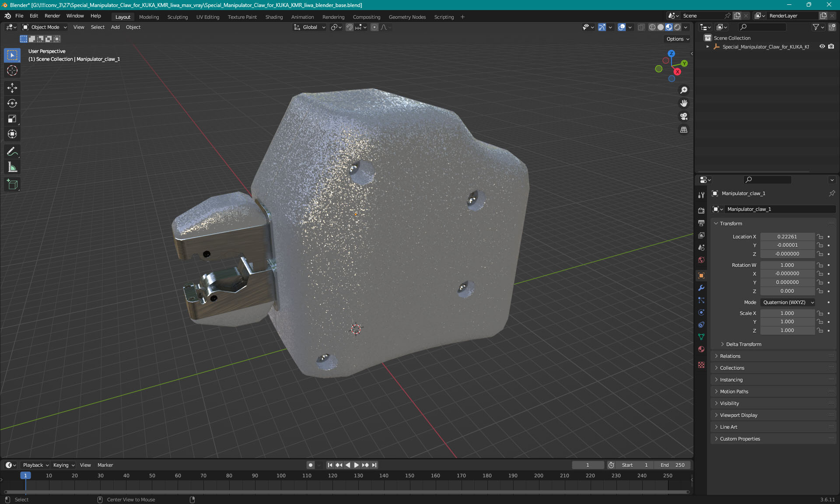Select the Add Cube tool
This screenshot has width=840, height=504.
coord(12,185)
